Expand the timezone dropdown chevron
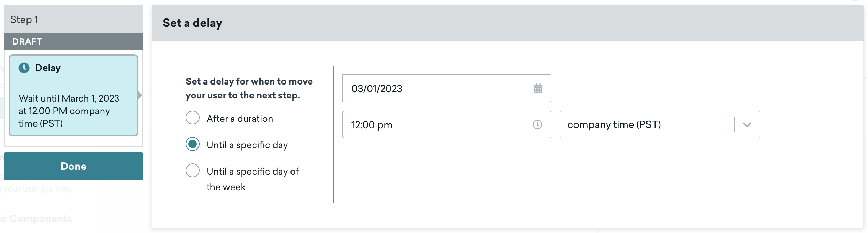 (747, 124)
